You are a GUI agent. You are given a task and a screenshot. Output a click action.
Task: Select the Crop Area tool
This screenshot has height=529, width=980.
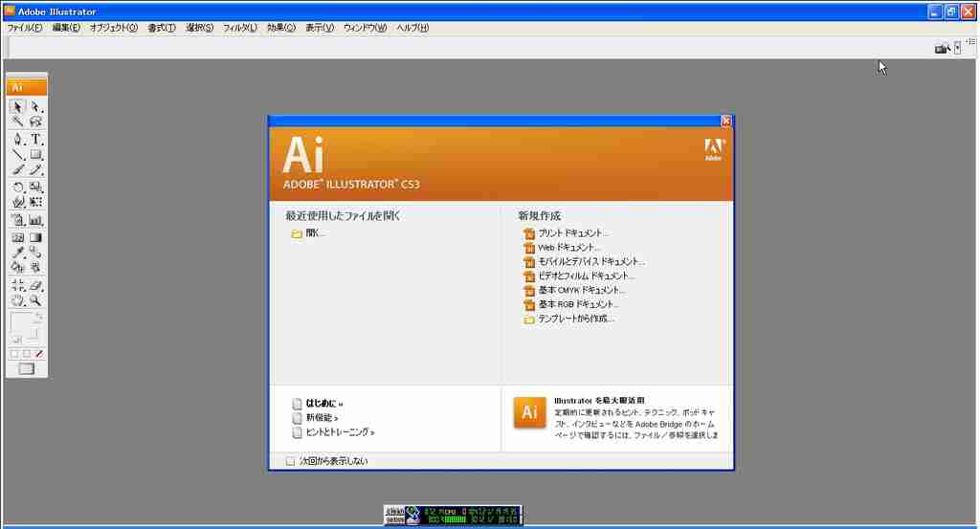[17, 285]
